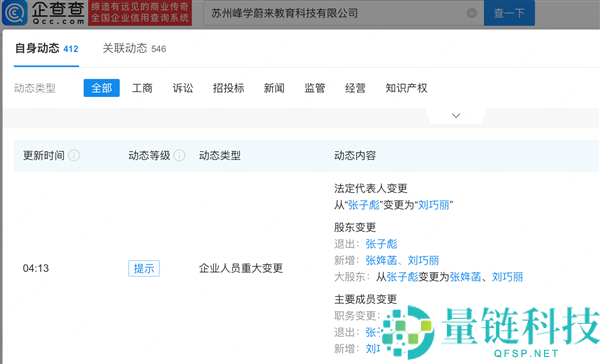
Task: Clear the search box text
Action: point(472,13)
